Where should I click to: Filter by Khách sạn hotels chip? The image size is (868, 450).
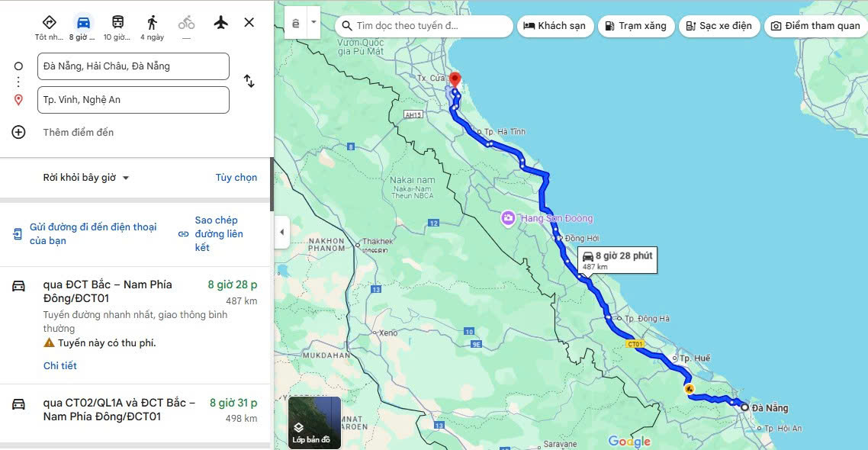pos(555,26)
